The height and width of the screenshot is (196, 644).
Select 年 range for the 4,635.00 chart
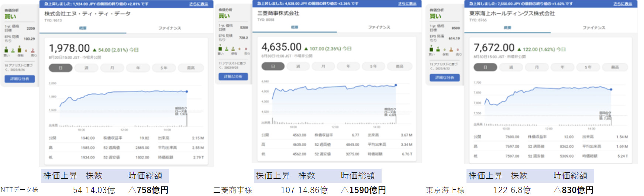[x=348, y=66]
